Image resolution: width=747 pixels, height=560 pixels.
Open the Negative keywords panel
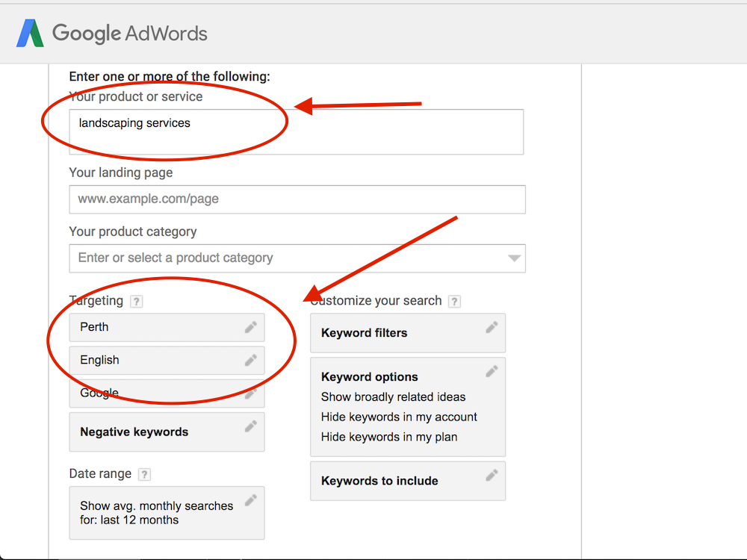pos(167,432)
